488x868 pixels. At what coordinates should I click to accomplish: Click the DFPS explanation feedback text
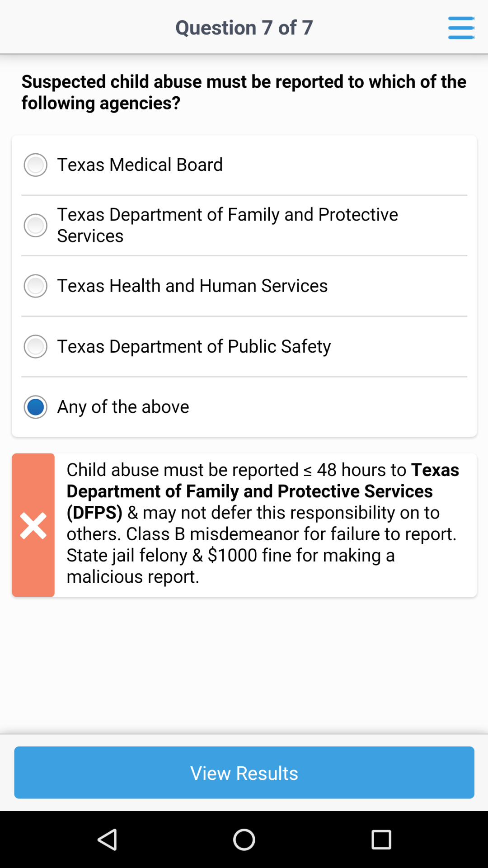pos(262,523)
